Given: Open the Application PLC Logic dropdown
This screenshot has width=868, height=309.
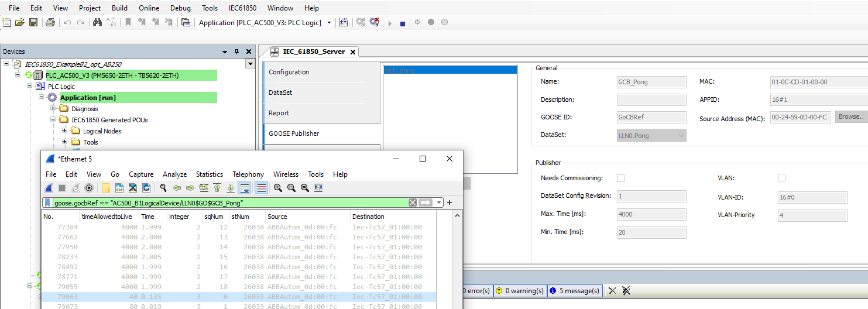Looking at the screenshot, I should pyautogui.click(x=329, y=23).
